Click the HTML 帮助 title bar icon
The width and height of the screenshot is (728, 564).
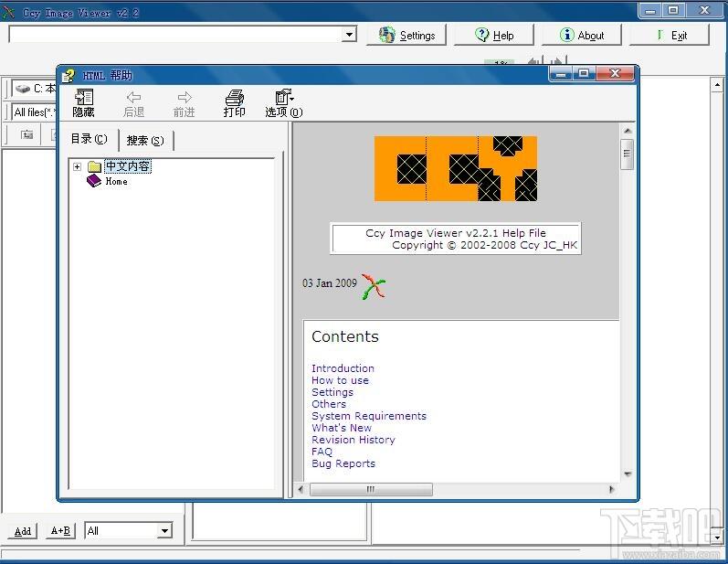click(x=69, y=75)
